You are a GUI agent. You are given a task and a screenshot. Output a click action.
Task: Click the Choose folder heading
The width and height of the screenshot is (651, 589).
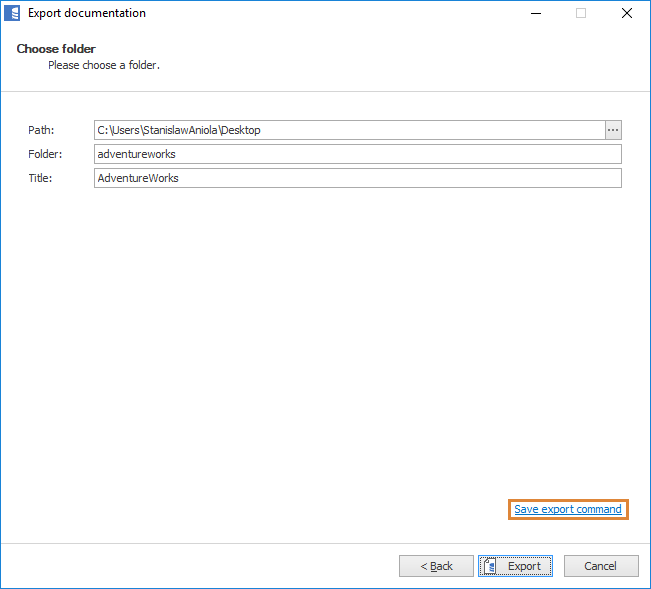[x=56, y=49]
